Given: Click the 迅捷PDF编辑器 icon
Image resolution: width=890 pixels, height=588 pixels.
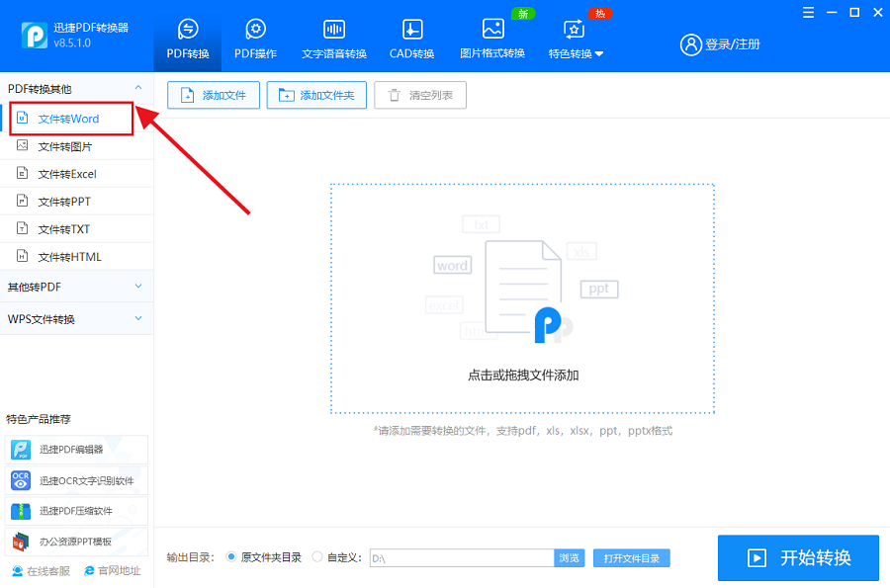Looking at the screenshot, I should (x=21, y=450).
